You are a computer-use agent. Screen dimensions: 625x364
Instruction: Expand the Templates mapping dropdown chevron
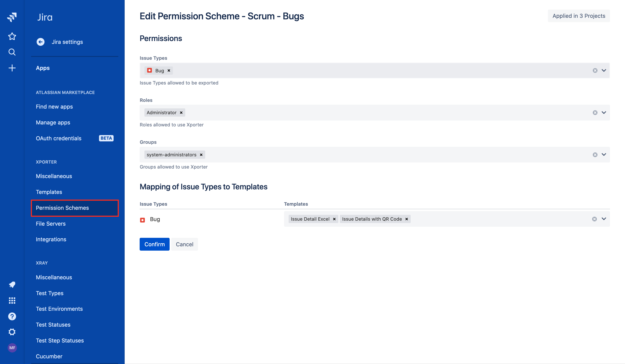[604, 219]
